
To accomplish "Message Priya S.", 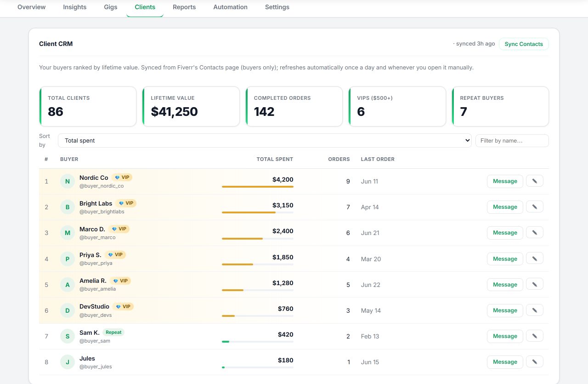I will (505, 259).
